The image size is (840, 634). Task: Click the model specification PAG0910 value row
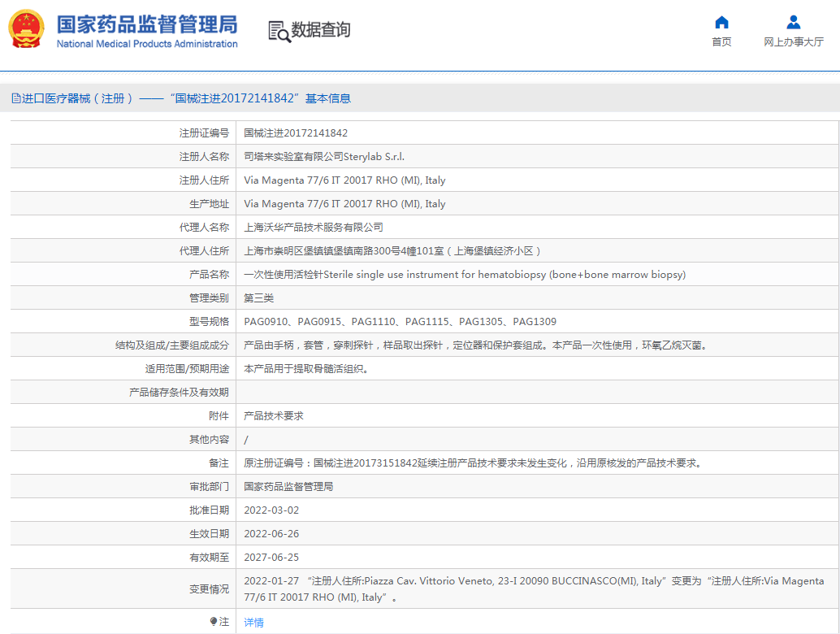400,322
